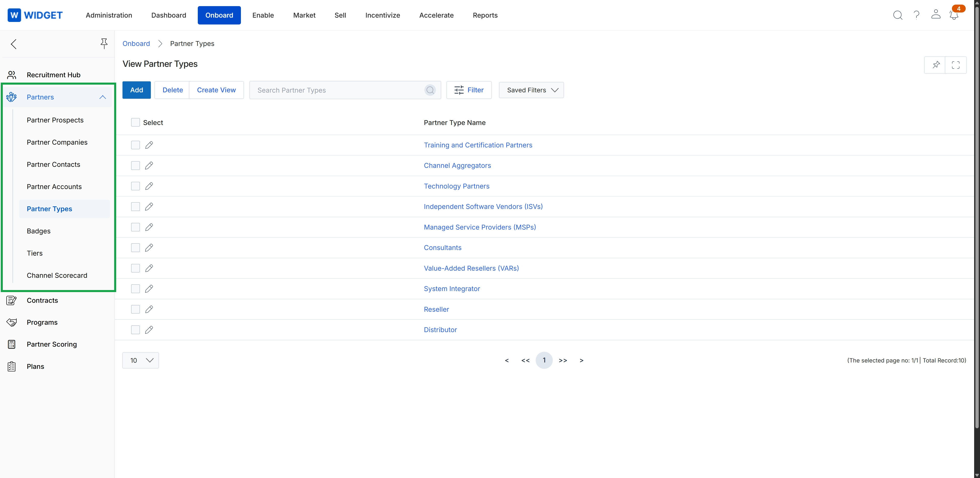
Task: Collapse the Partners section chevron
Action: [103, 97]
